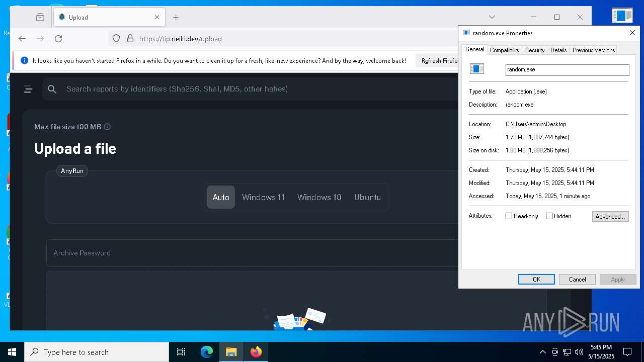Reload the page in Firefox
The height and width of the screenshot is (362, 644).
point(58,39)
